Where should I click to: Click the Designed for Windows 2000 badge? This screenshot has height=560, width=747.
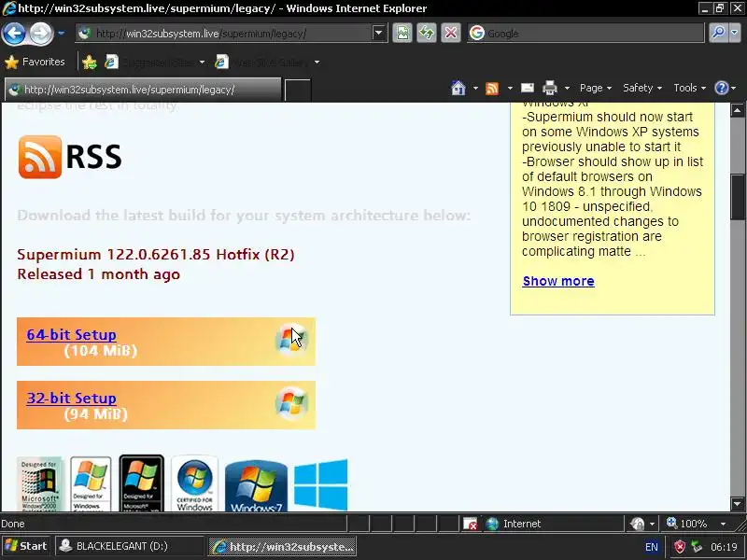(40, 483)
